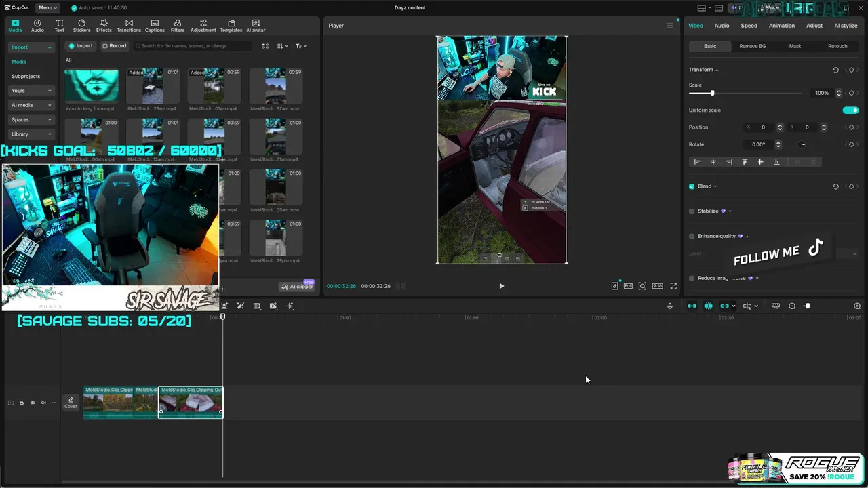
Task: Toggle timeline auto snapping icon
Action: point(708,306)
